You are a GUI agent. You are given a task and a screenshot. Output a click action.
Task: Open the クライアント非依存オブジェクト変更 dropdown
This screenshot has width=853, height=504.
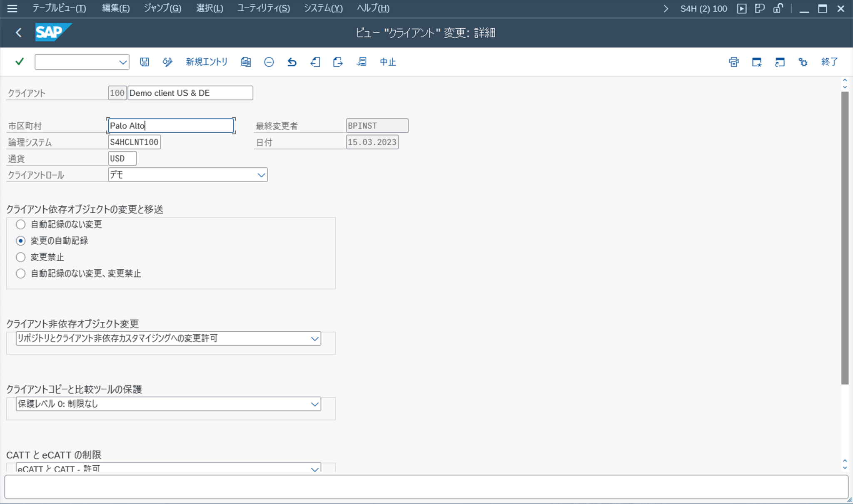point(314,338)
